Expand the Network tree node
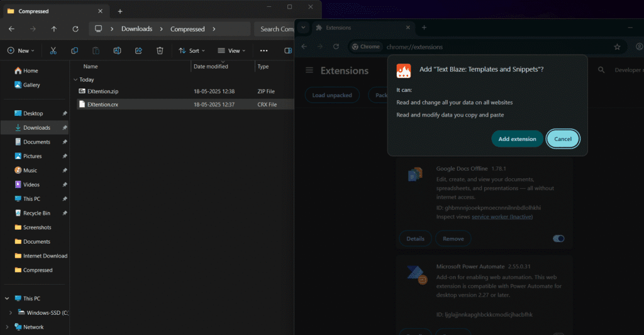 [7, 327]
